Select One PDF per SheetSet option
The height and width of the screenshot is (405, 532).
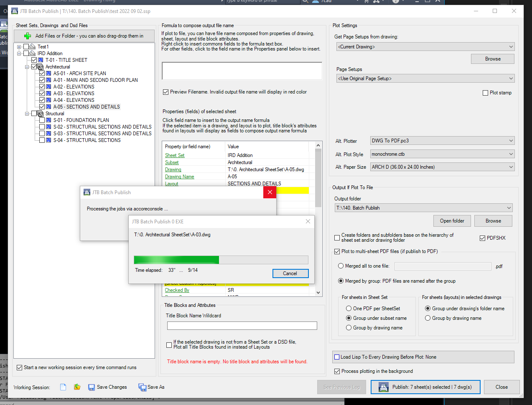pyautogui.click(x=349, y=309)
